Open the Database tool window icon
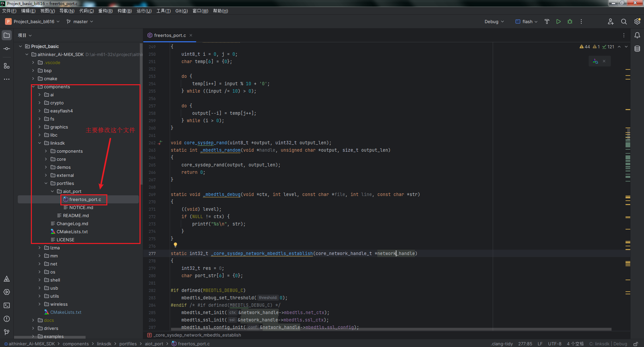This screenshot has width=644, height=347. point(637,49)
